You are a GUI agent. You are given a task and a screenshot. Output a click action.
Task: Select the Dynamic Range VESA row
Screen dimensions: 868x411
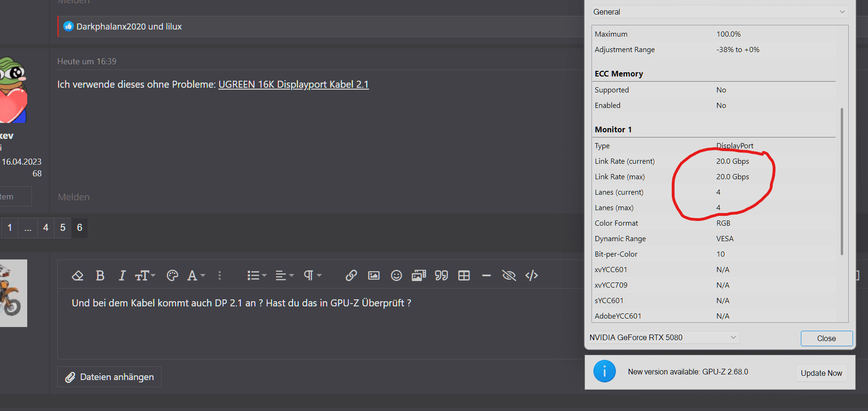point(714,238)
